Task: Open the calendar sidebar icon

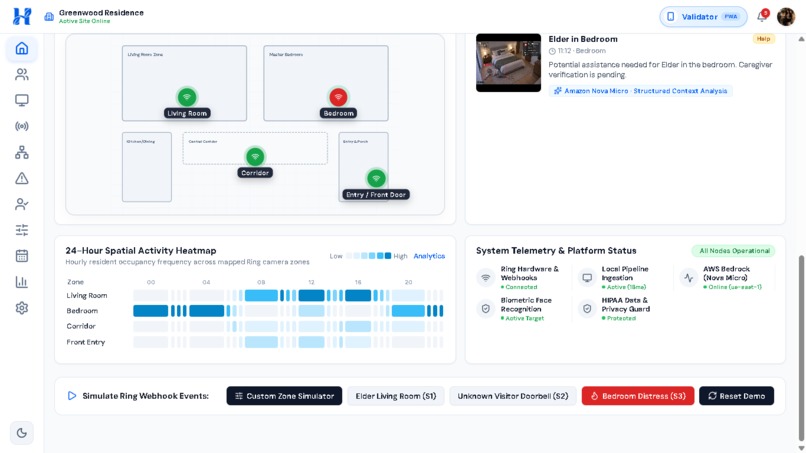Action: (x=22, y=256)
